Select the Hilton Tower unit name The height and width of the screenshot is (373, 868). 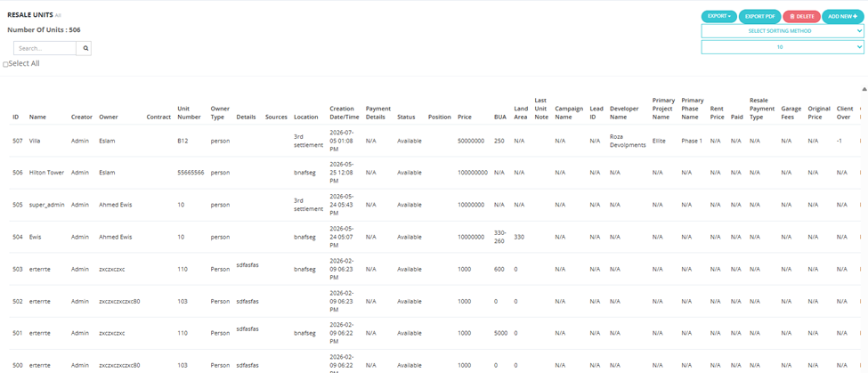coord(46,173)
